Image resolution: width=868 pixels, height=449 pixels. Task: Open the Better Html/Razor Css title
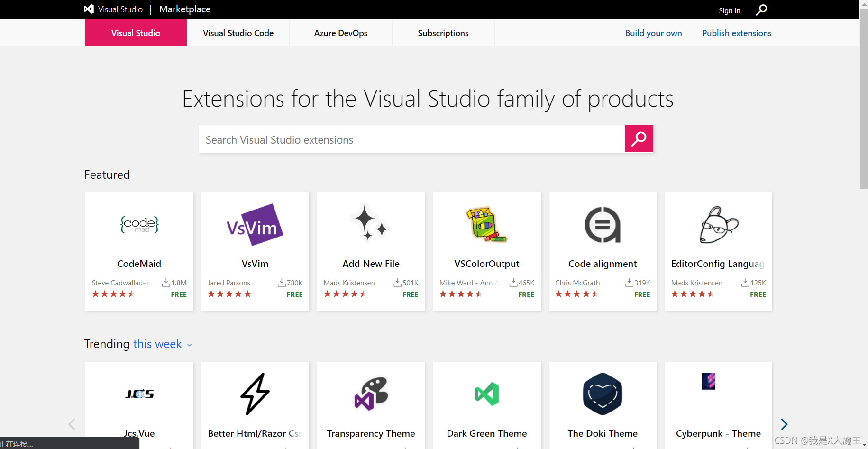(255, 433)
